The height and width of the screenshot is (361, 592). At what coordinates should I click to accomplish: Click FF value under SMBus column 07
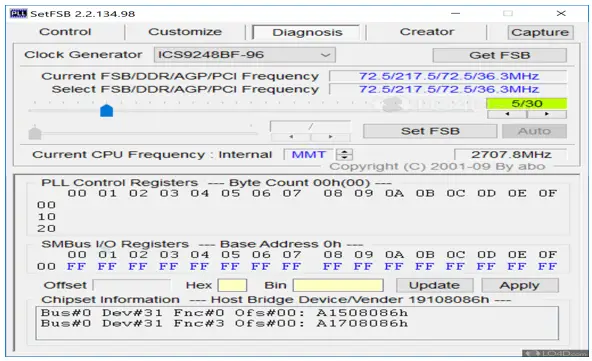291,267
